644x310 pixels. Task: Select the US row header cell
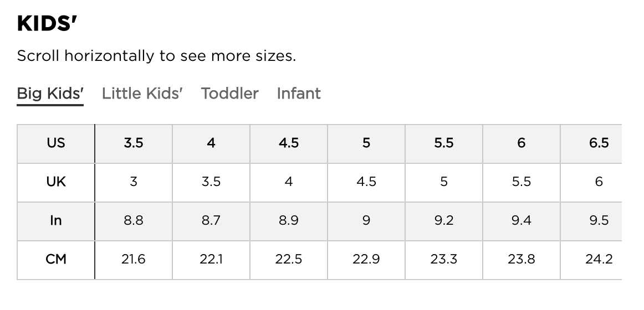pyautogui.click(x=56, y=143)
